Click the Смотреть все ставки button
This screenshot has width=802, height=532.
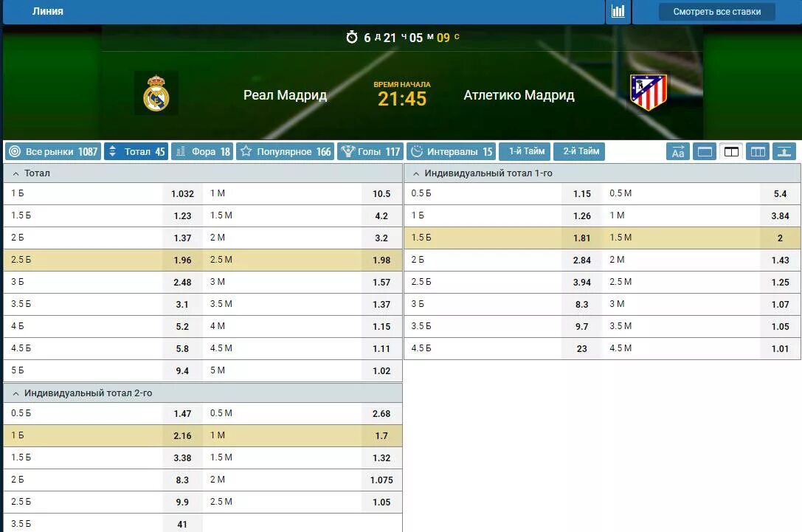716,12
